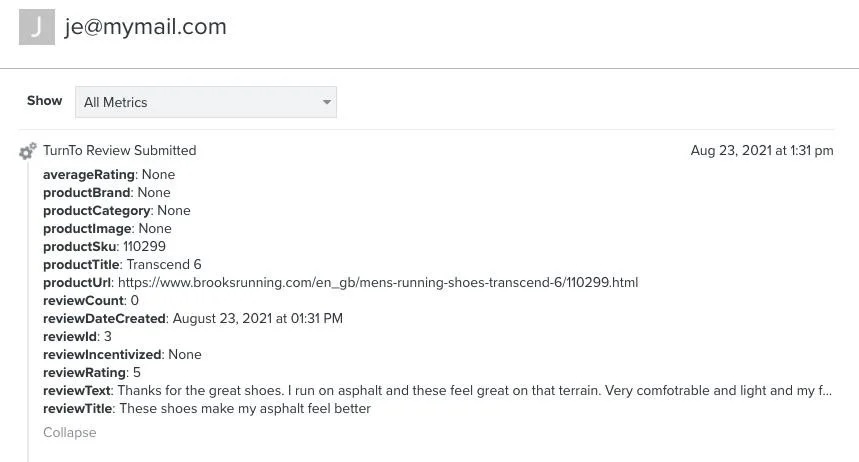The width and height of the screenshot is (859, 462).
Task: Click the J avatar icon
Action: tap(37, 27)
